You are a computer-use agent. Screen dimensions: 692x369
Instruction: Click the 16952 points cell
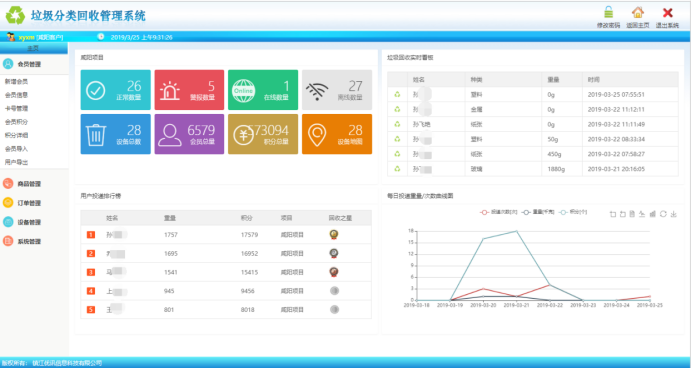coord(249,253)
